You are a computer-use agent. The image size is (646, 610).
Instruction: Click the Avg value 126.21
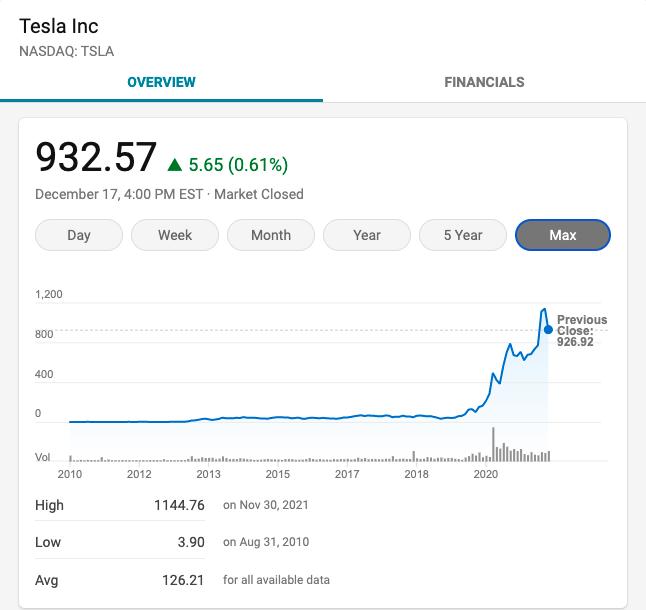(x=183, y=579)
